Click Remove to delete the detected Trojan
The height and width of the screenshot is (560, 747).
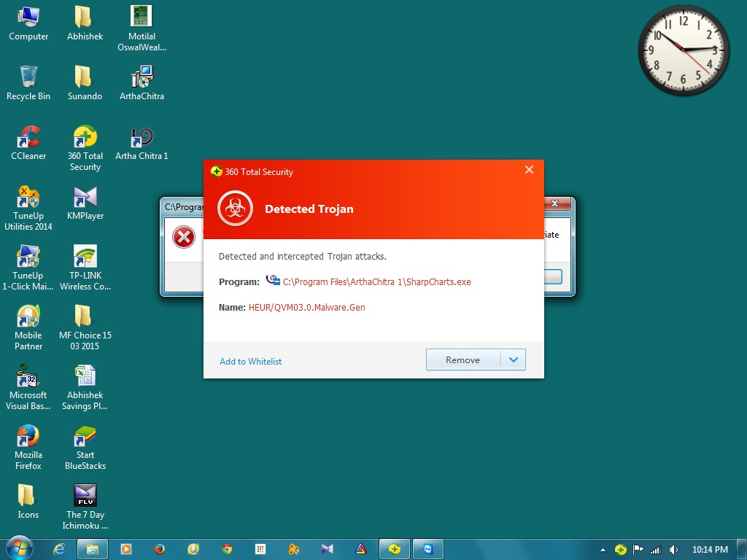(x=463, y=360)
